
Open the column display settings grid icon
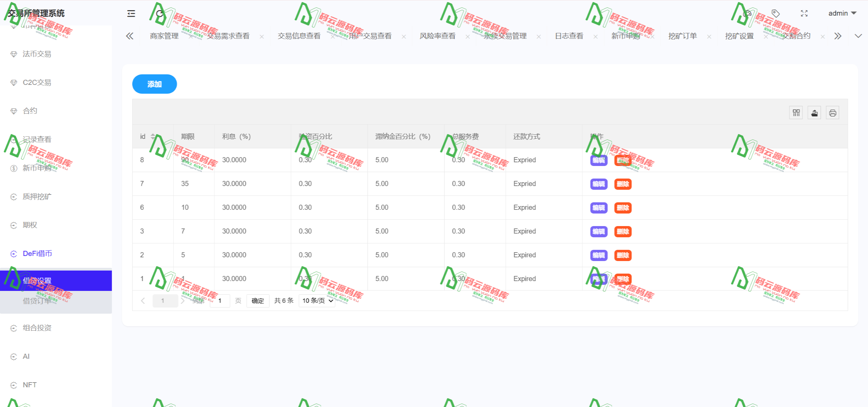pos(796,112)
